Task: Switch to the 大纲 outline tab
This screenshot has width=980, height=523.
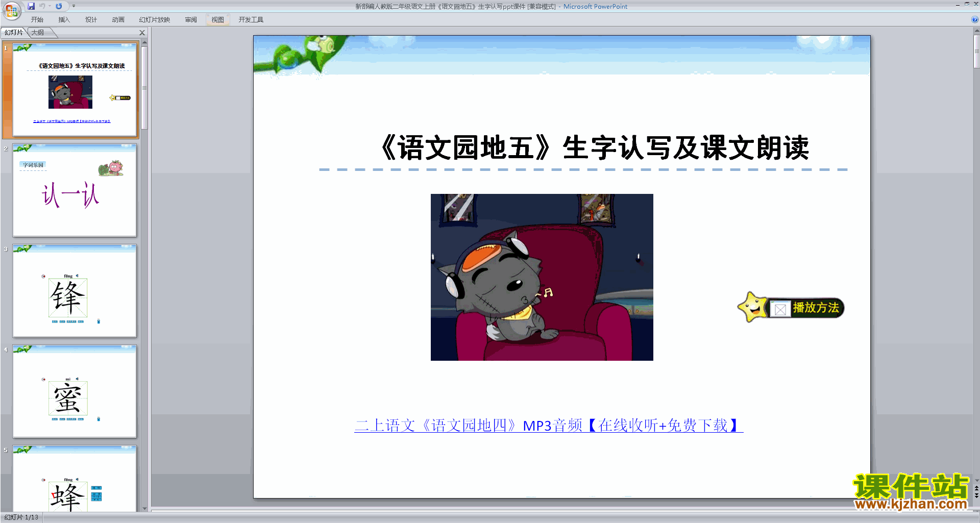Action: coord(38,33)
